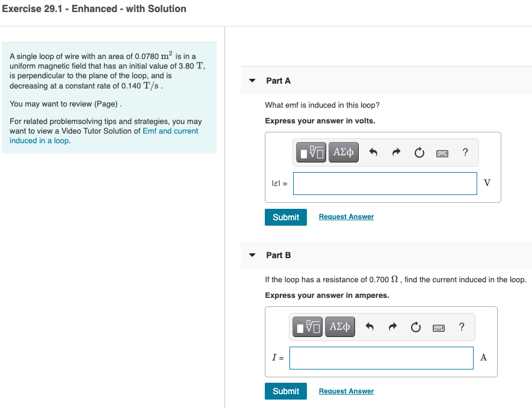Open equation editor help with question mark
This screenshot has width=532, height=408.
coord(465,152)
